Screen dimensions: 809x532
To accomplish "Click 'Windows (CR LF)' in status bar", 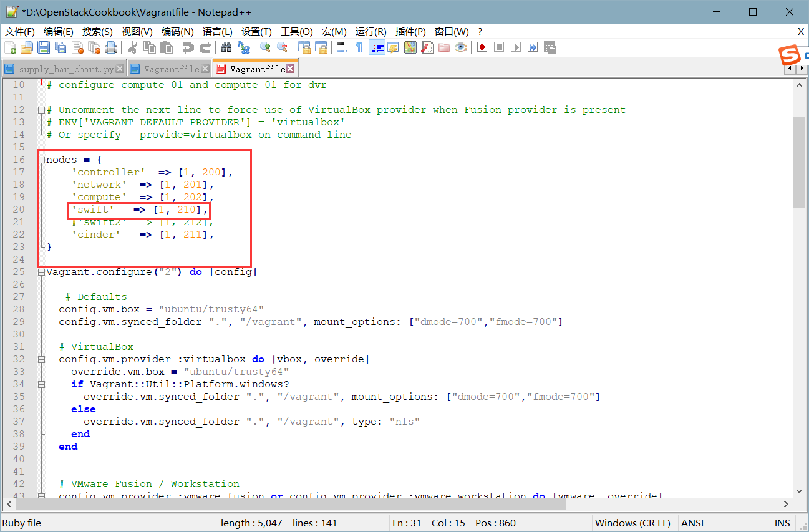I will pyautogui.click(x=632, y=523).
